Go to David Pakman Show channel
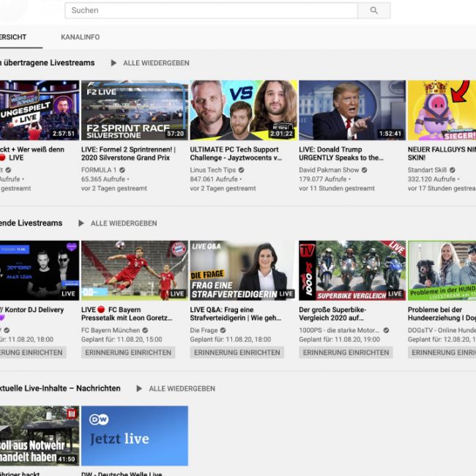The height and width of the screenshot is (476, 476). (x=329, y=170)
